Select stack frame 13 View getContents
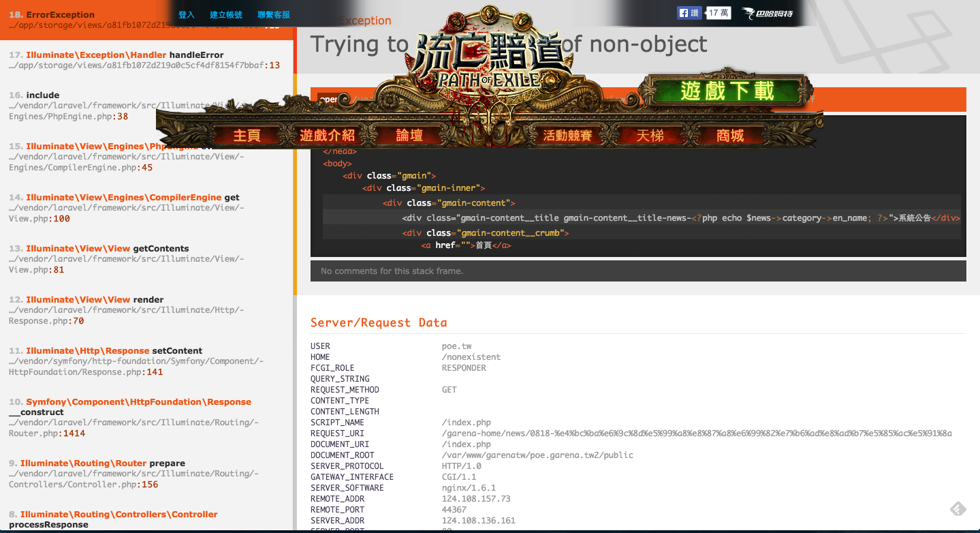The width and height of the screenshot is (980, 533). coord(146,259)
